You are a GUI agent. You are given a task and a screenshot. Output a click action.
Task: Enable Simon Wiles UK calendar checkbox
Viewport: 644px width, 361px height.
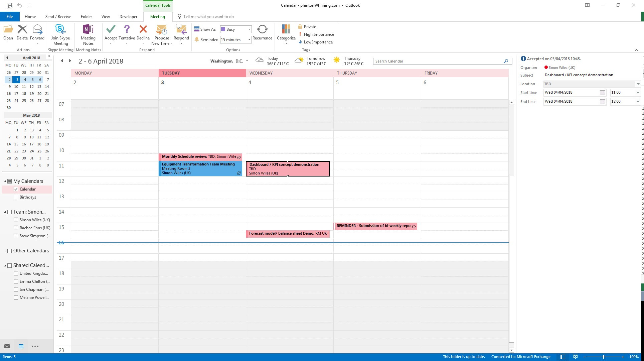[16, 220]
